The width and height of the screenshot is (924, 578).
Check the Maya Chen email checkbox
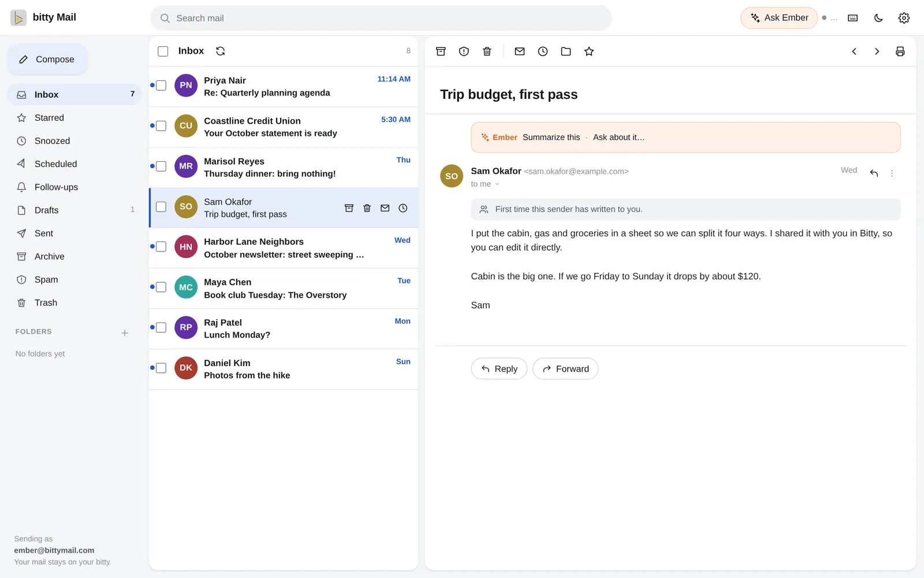[161, 287]
